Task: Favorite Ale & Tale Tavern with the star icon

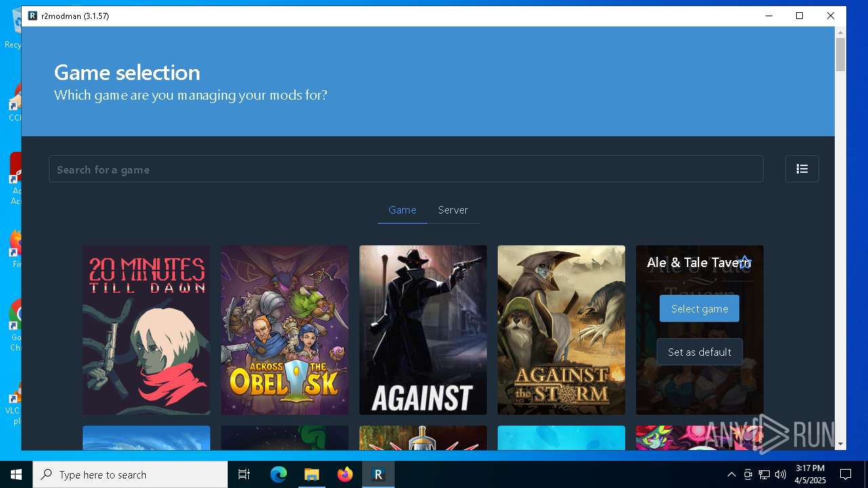Action: tap(745, 262)
